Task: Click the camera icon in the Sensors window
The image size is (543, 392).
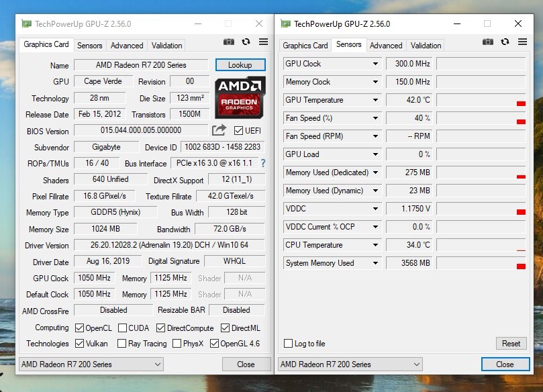Action: click(x=488, y=42)
